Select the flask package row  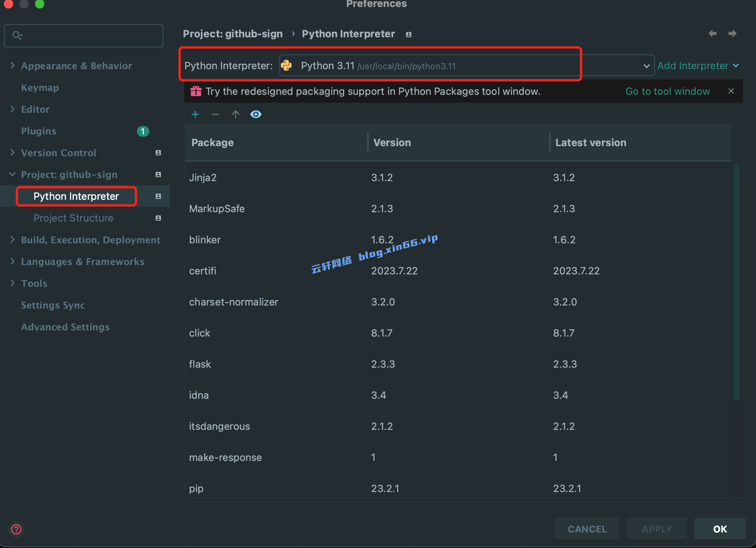click(458, 364)
